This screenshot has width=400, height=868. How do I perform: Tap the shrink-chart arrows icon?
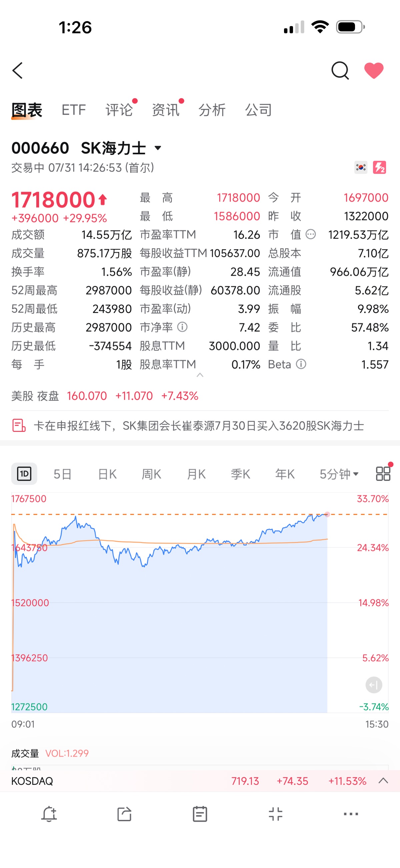click(x=275, y=814)
